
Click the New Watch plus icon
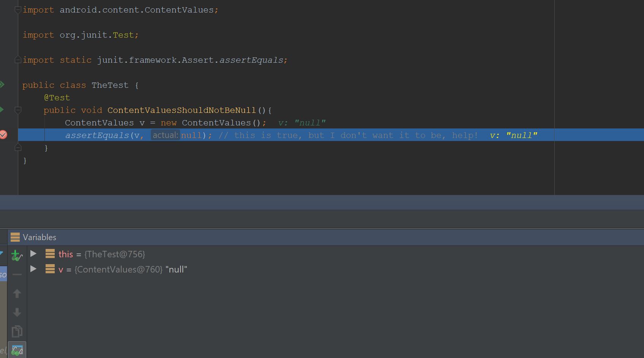(16, 255)
